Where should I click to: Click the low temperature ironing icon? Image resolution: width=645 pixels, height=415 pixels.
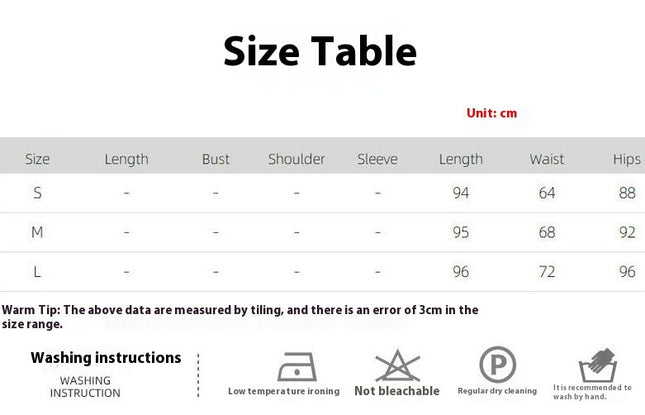(297, 366)
